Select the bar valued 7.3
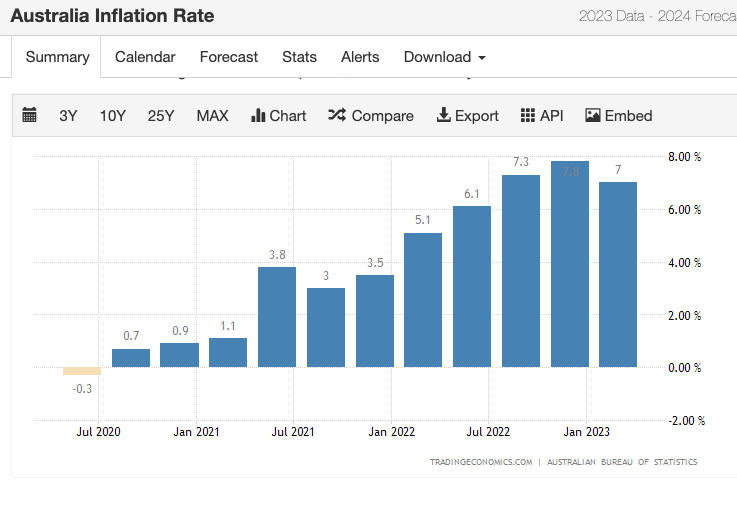Viewport: 737px width, 515px height. point(521,271)
